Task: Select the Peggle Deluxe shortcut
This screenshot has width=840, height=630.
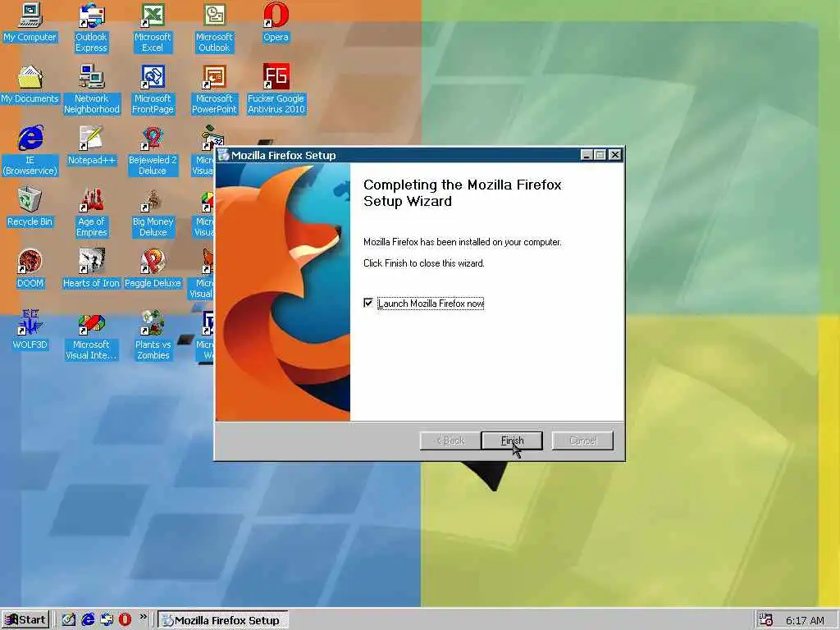Action: pyautogui.click(x=153, y=268)
